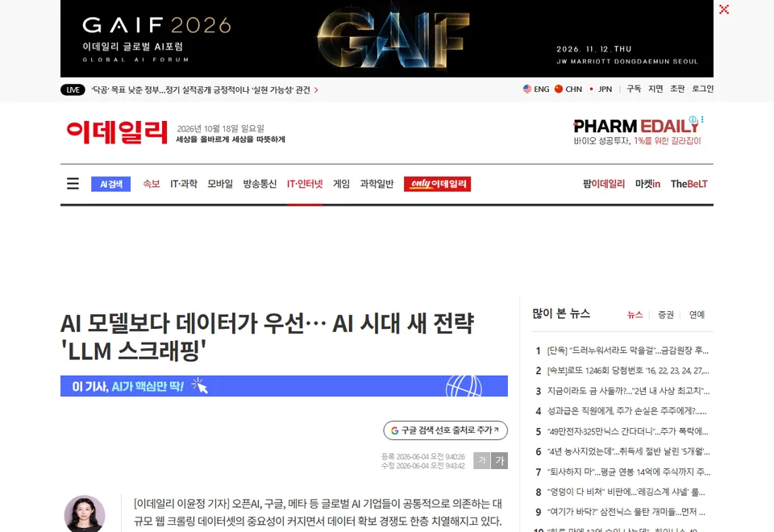Select the IT·인터넷 menu item
The height and width of the screenshot is (532, 774).
pyautogui.click(x=305, y=184)
